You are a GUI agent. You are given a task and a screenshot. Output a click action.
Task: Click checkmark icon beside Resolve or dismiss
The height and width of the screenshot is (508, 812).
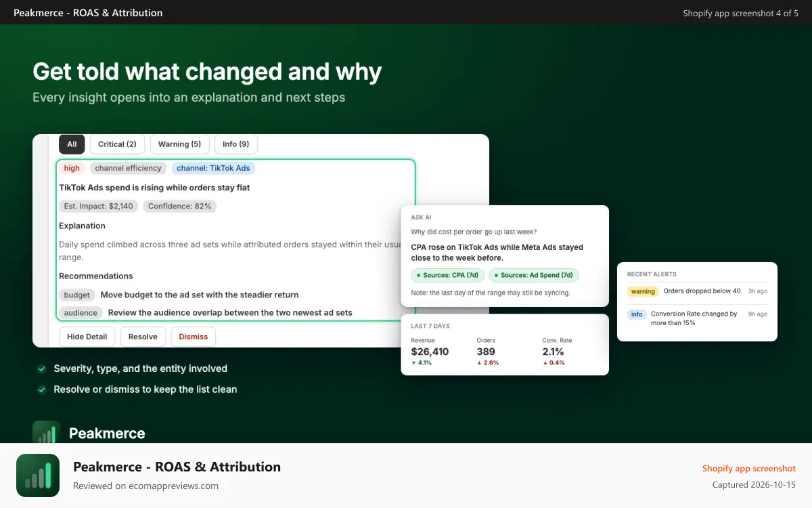click(41, 389)
